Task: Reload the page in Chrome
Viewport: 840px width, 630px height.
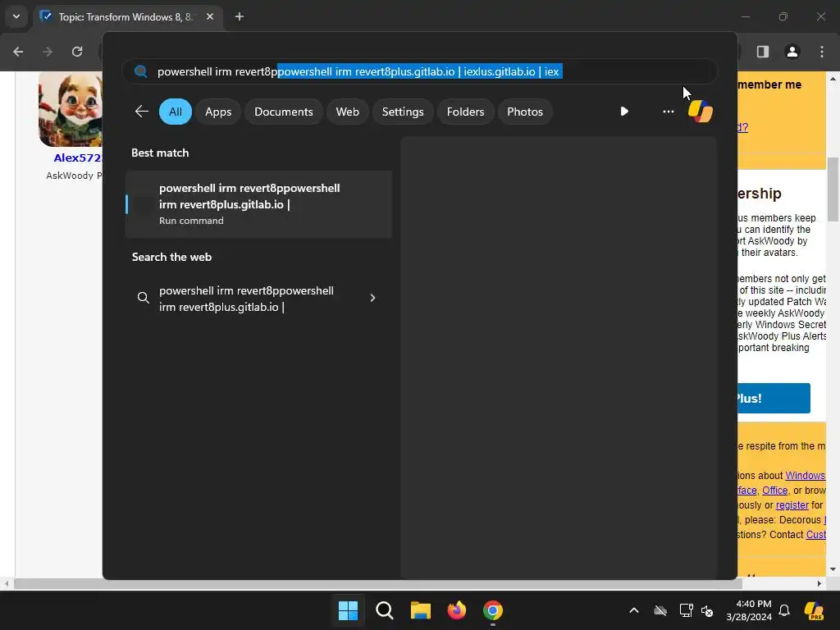Action: click(77, 52)
